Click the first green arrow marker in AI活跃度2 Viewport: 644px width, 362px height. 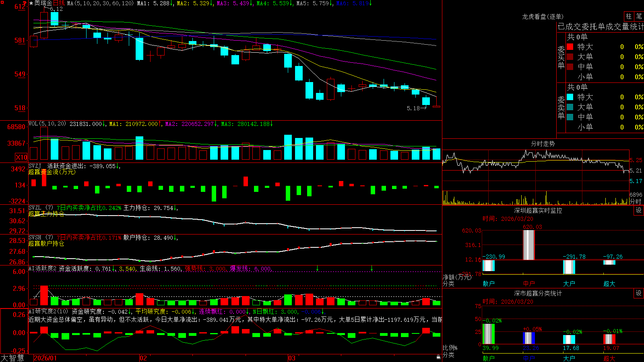point(318,268)
